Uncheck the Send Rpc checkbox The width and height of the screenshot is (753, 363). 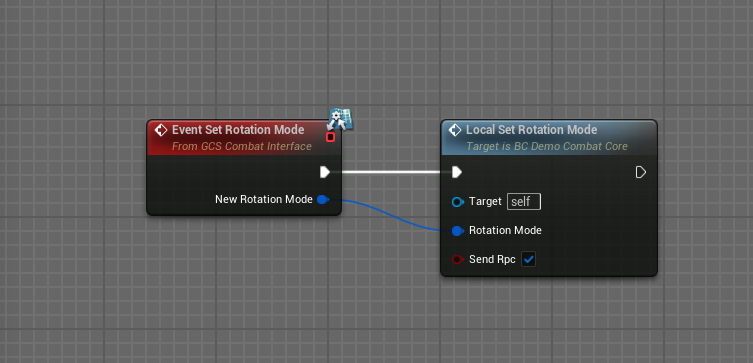[528, 260]
